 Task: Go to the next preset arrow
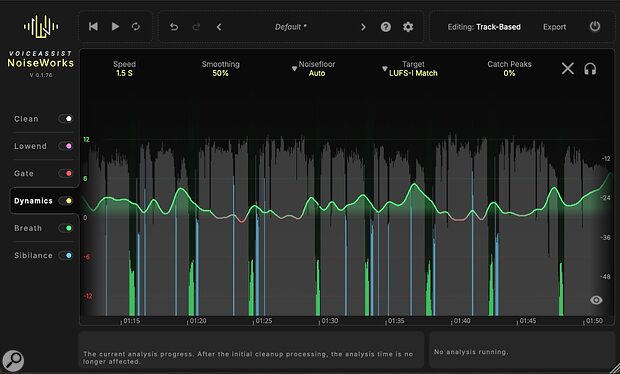363,27
